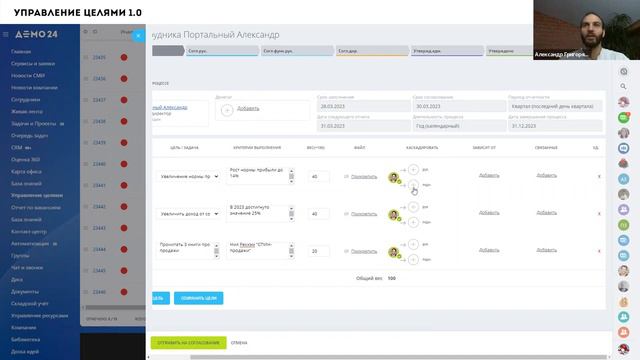The image size is (640, 360).
Task: Click the employee avatar in Увеличение нормы row
Action: tap(394, 177)
